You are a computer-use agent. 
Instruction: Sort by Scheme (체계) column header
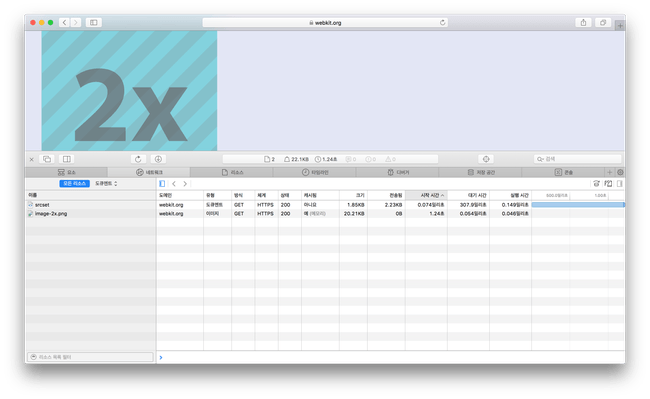tap(266, 195)
